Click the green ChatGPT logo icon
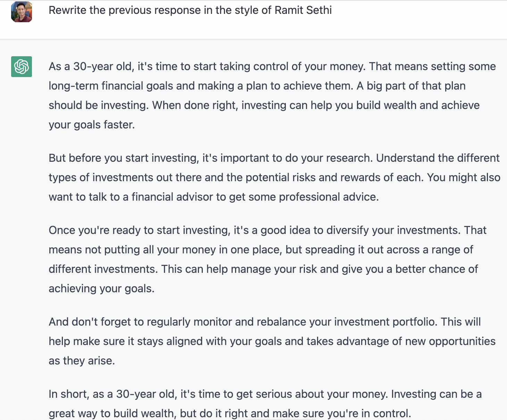Image resolution: width=507 pixels, height=420 pixels. pos(22,67)
